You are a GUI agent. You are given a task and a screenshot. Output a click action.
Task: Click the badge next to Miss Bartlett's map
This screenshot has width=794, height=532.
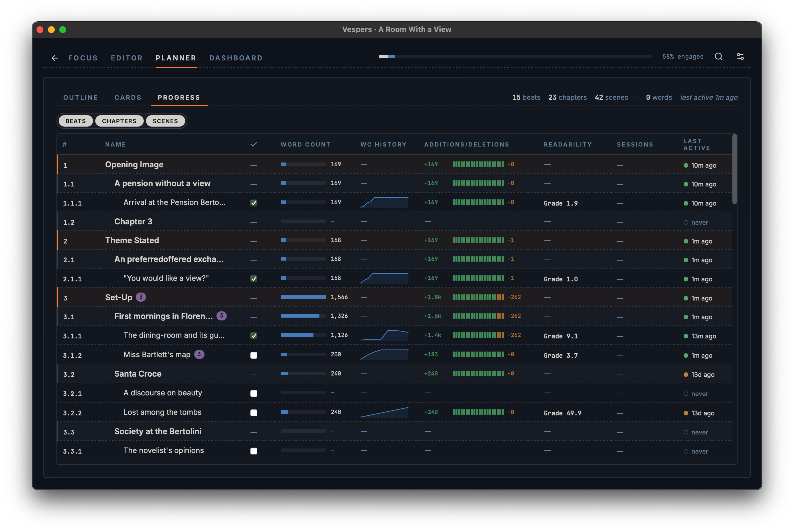pyautogui.click(x=199, y=354)
